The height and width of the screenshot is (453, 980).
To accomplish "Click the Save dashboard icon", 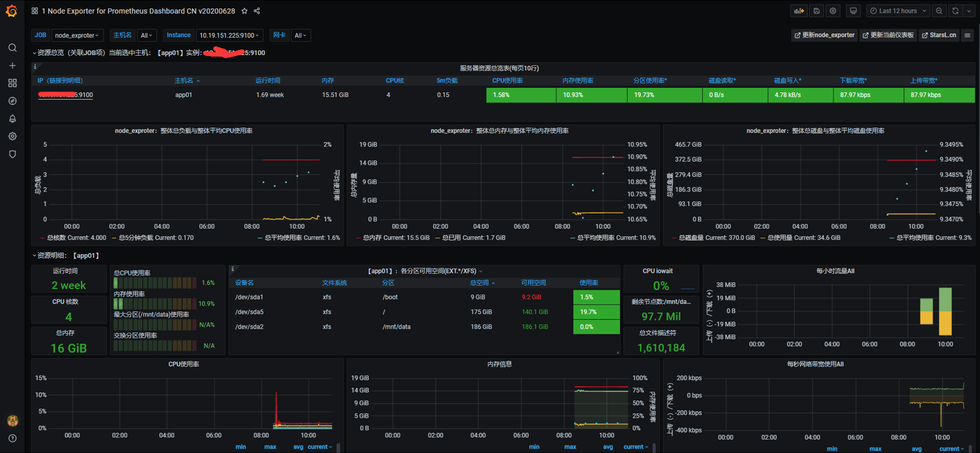I will click(x=815, y=11).
